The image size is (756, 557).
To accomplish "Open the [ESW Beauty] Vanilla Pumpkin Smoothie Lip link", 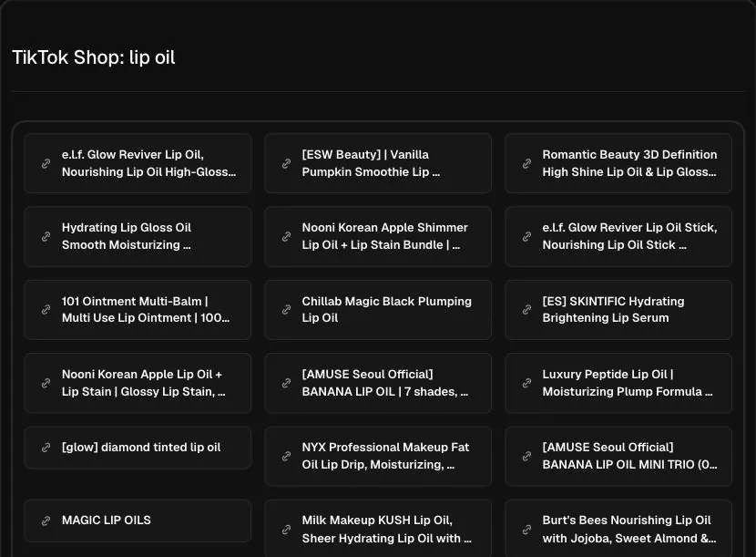I will [378, 163].
